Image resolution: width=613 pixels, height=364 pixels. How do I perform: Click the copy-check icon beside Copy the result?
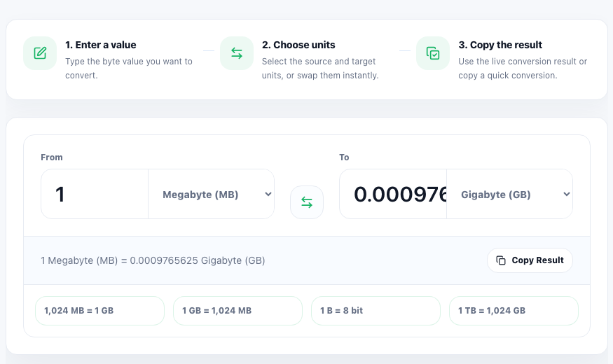pyautogui.click(x=433, y=53)
